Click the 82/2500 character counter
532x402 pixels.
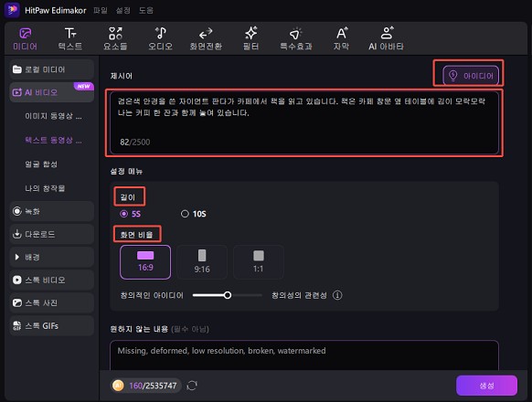pyautogui.click(x=134, y=142)
